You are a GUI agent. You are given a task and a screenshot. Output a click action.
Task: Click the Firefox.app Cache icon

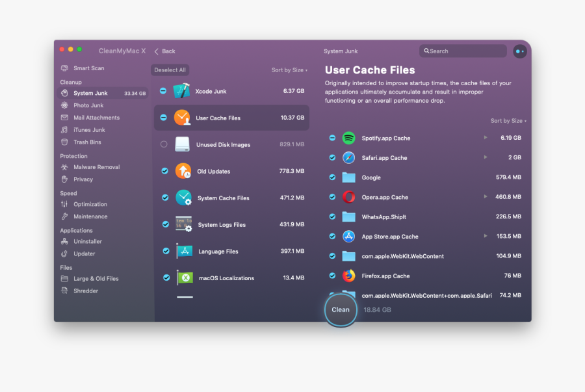click(x=349, y=276)
